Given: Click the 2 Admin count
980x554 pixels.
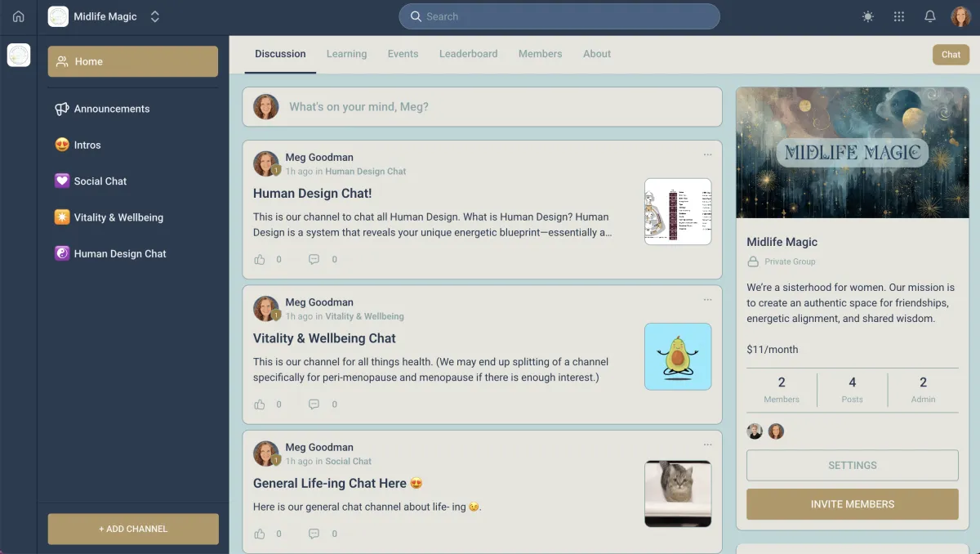Looking at the screenshot, I should [923, 389].
